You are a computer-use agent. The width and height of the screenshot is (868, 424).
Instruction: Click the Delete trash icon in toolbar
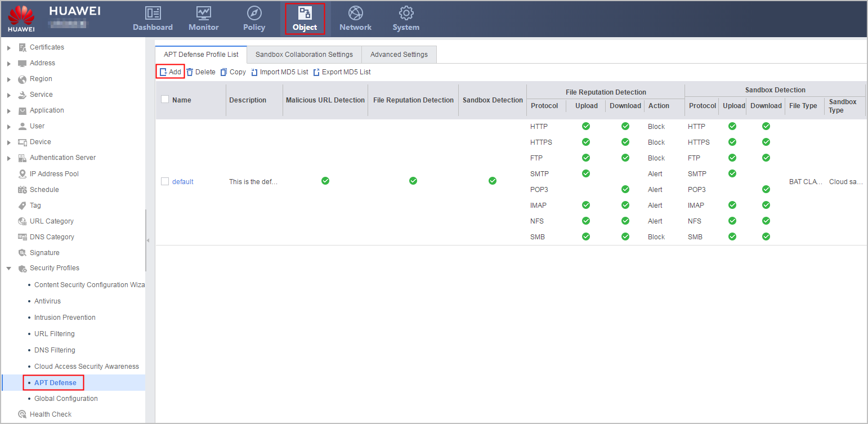coord(190,72)
